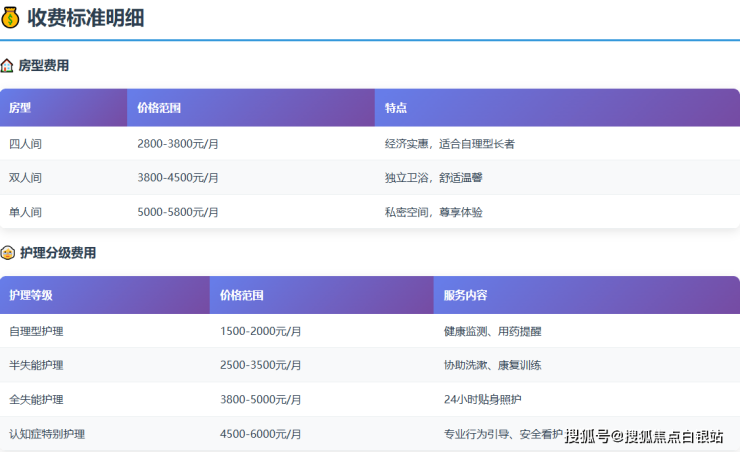
Task: Click the money bag icon beside 收费标准明细
Action: tap(11, 17)
